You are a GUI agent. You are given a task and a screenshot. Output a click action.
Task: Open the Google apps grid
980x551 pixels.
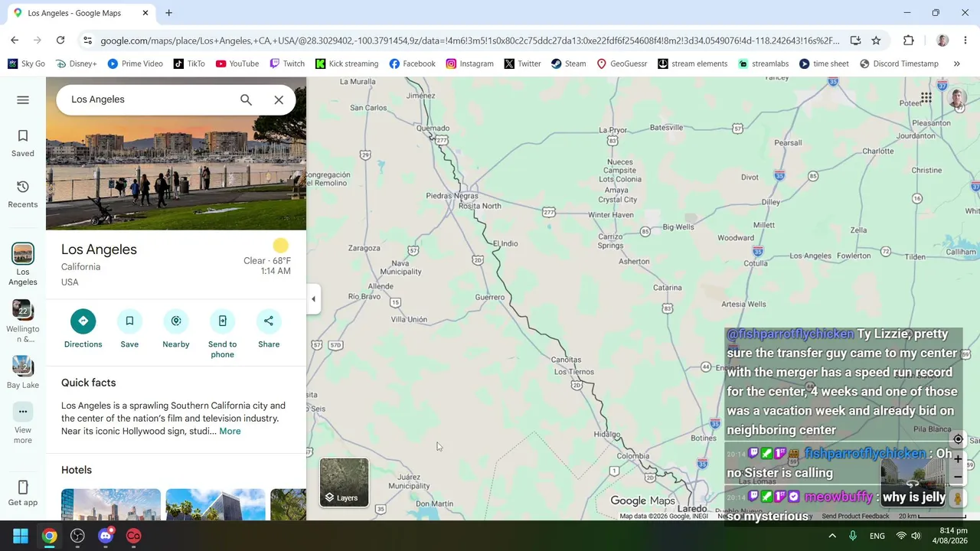tap(926, 97)
